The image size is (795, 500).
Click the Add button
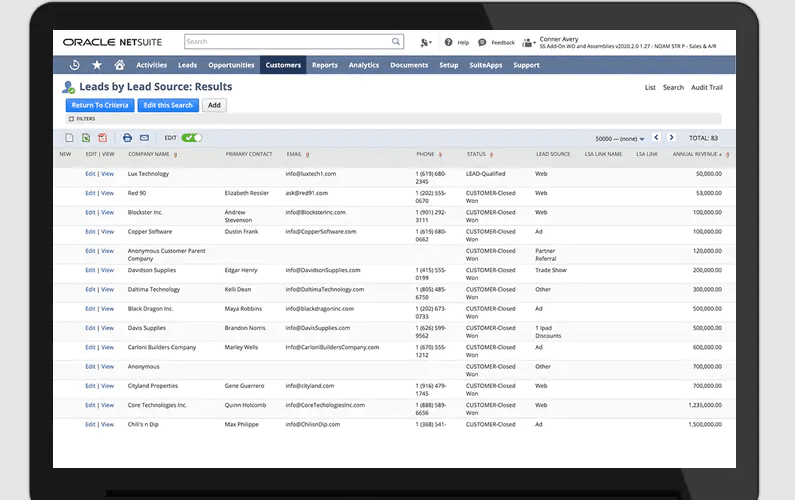point(214,105)
